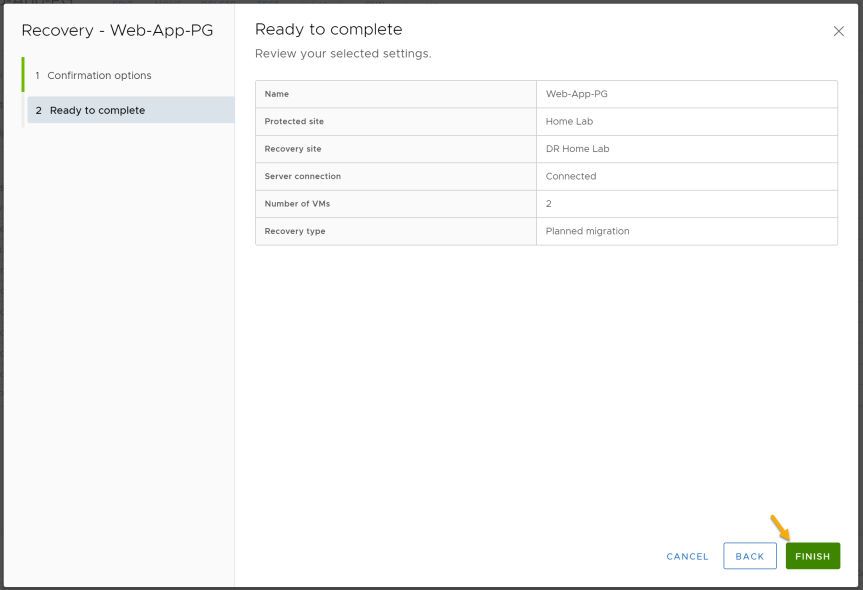Go back with the BACK button
This screenshot has width=863, height=590.
point(750,556)
